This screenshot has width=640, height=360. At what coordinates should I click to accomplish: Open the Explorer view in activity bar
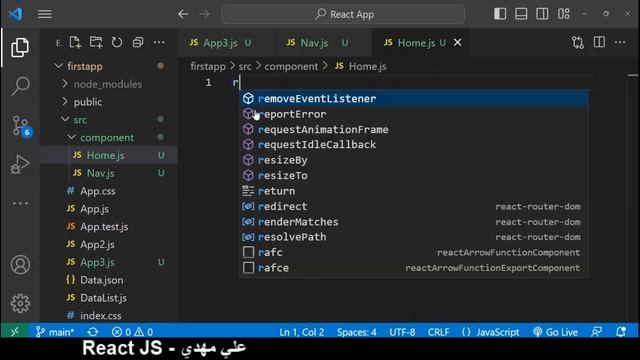[20, 47]
